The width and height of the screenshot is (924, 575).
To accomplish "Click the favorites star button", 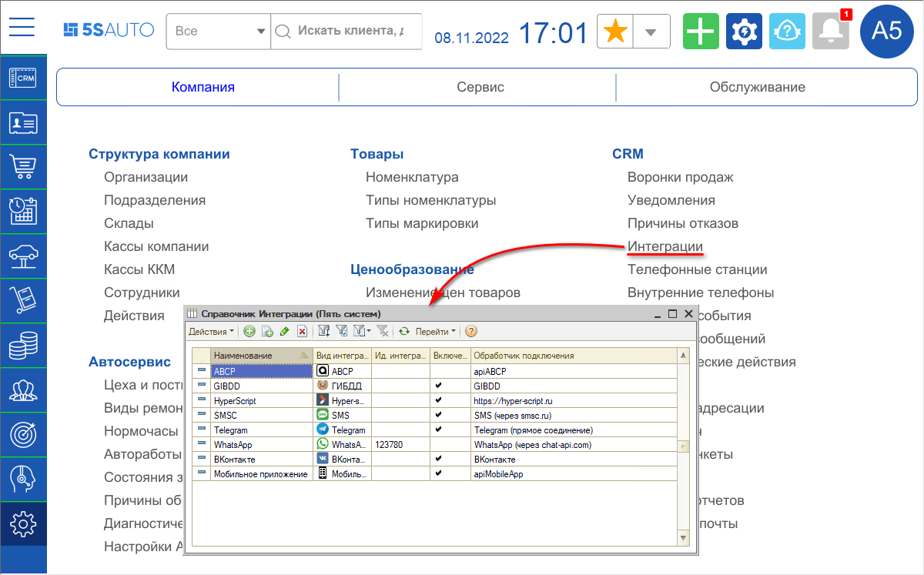I will (x=615, y=32).
